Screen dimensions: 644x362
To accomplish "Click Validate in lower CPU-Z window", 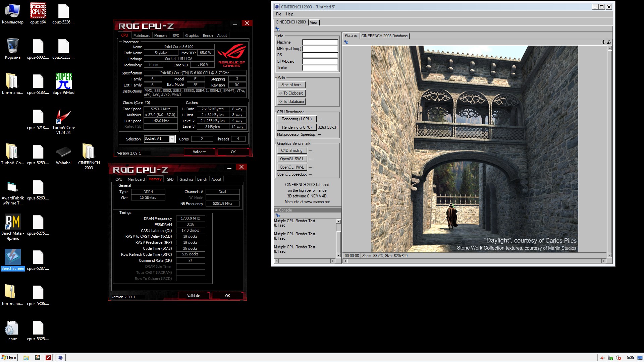I will [194, 296].
